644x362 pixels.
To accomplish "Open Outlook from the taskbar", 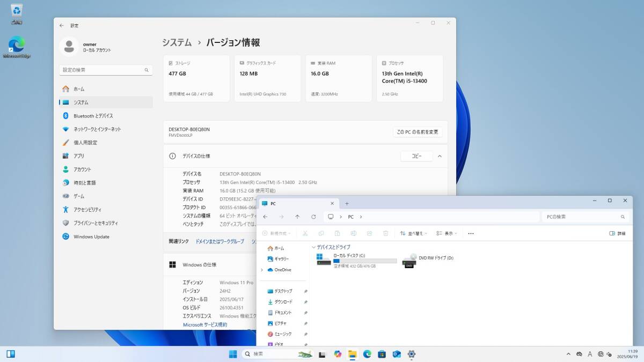I will click(x=397, y=354).
